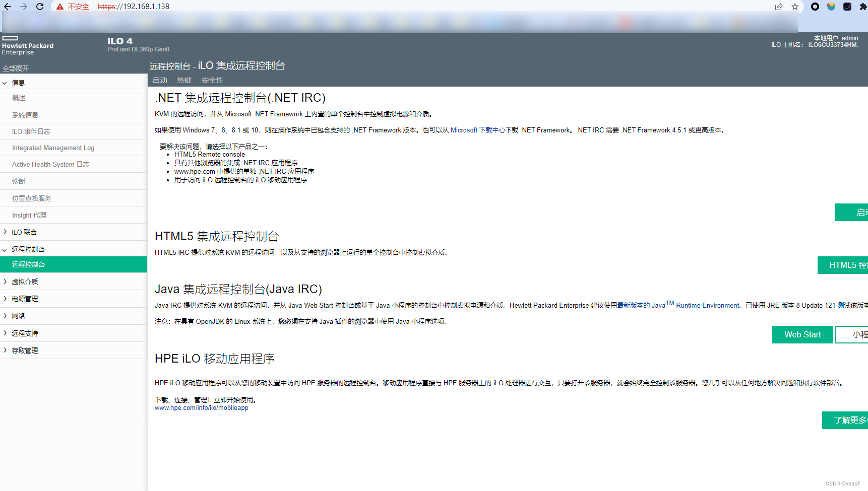Click the iLO hostname ILO6CU33734HM
The height and width of the screenshot is (491, 868).
click(x=833, y=45)
